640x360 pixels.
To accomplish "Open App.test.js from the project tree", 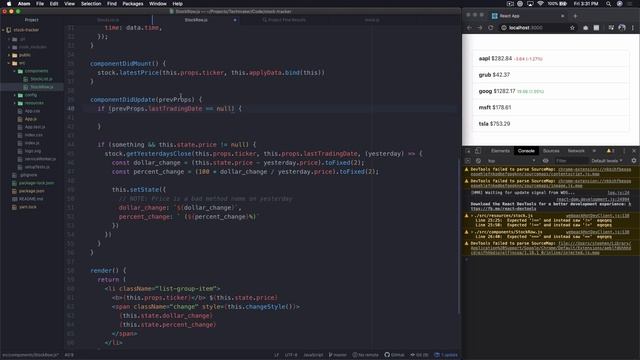I will click(31, 127).
